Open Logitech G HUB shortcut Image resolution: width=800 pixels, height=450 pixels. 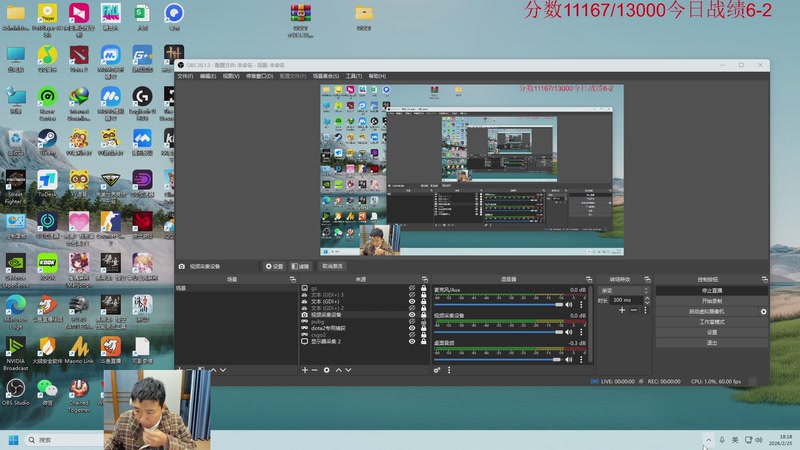(142, 104)
